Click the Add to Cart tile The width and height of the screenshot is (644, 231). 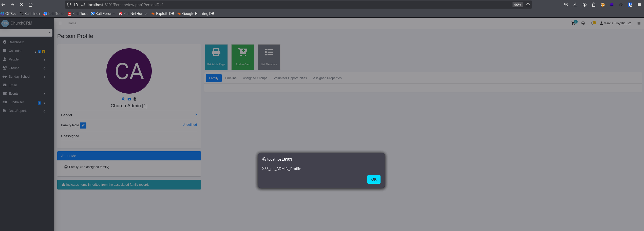tap(242, 57)
